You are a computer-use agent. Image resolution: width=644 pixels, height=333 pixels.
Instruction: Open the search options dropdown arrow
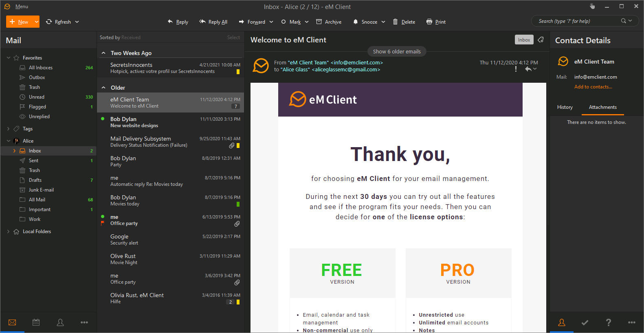tap(631, 21)
